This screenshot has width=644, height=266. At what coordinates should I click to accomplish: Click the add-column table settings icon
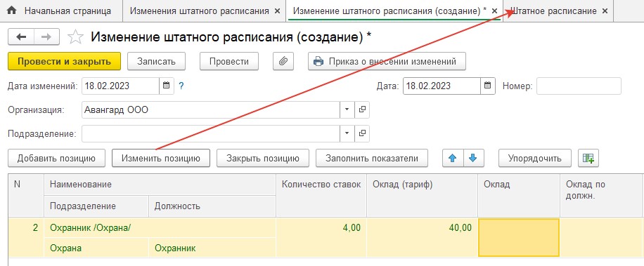pyautogui.click(x=588, y=158)
